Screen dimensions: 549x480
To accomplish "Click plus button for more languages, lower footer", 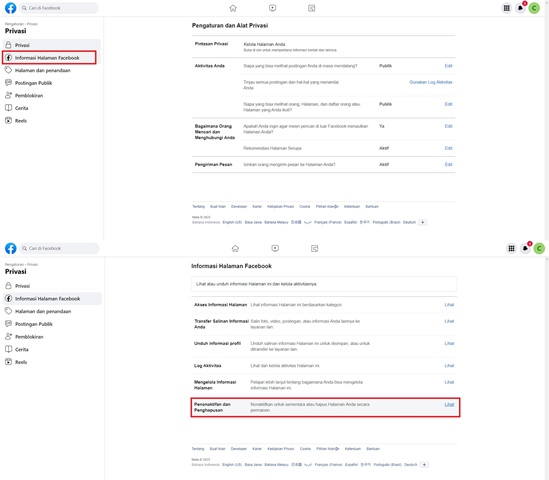I will [x=424, y=465].
